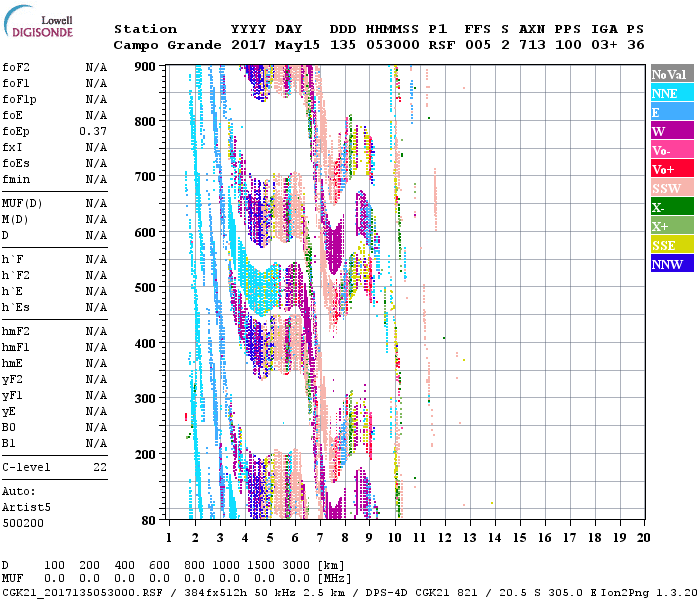Viewport: 700px width, 600px height.
Task: Select the 053000 time value in header
Action: 392,45
